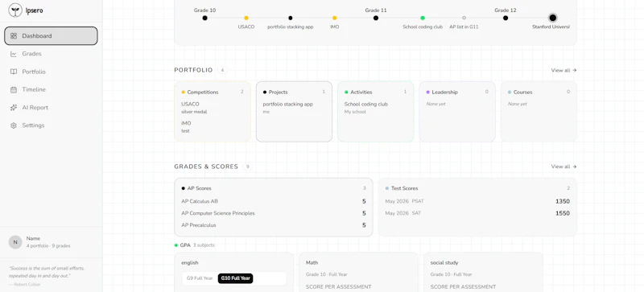Image resolution: width=644 pixels, height=292 pixels.
Task: Open the AI Report page
Action: [51, 108]
